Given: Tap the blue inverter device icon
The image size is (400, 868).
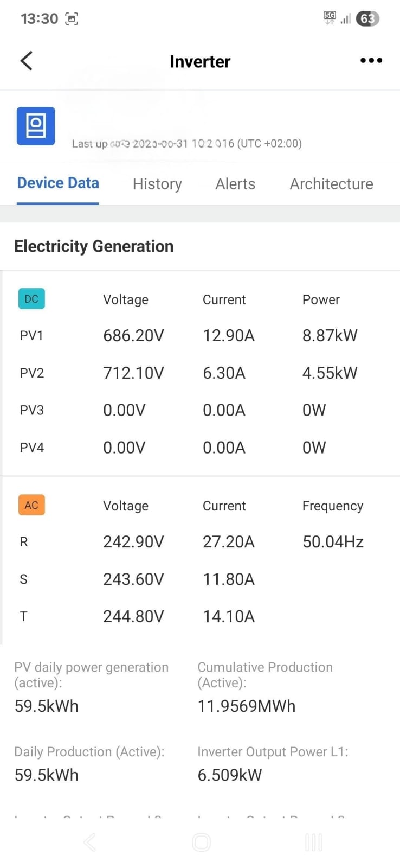Looking at the screenshot, I should click(36, 126).
